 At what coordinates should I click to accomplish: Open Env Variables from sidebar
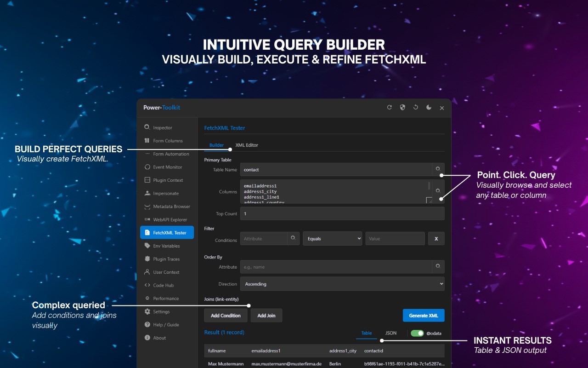[167, 246]
